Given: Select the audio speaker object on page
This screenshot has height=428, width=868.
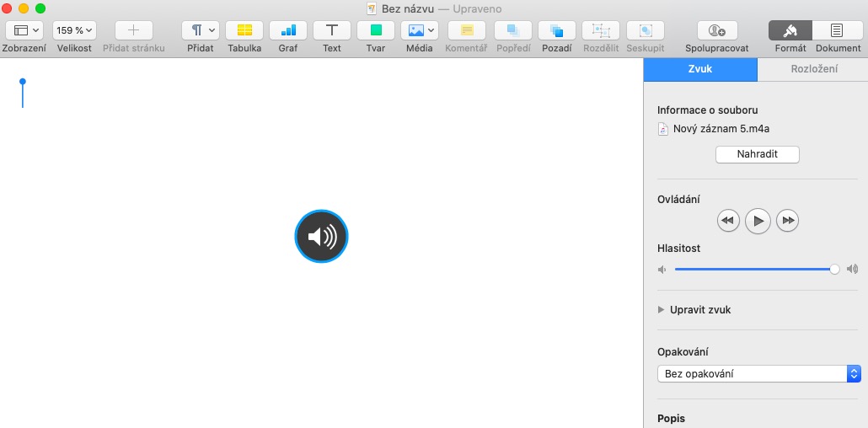Looking at the screenshot, I should coord(321,237).
